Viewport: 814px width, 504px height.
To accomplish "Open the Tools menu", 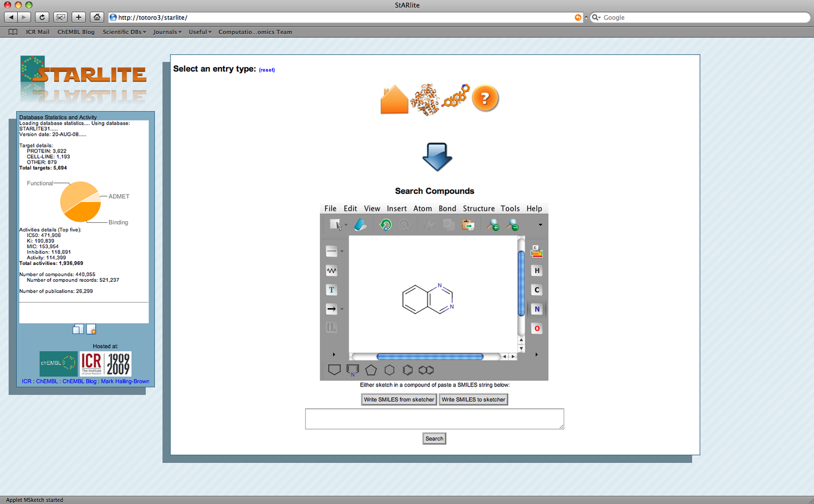I will [x=510, y=209].
